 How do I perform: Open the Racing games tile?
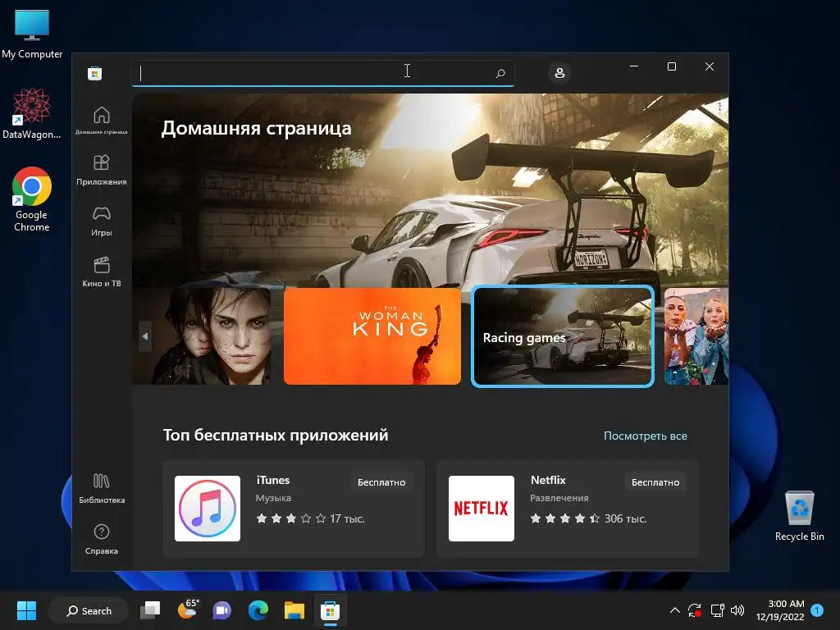(563, 336)
